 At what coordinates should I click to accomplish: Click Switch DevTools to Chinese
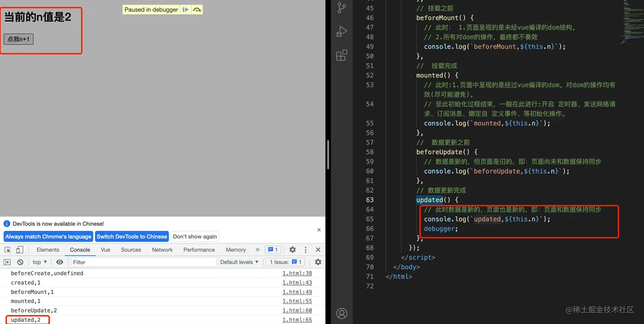coord(132,237)
